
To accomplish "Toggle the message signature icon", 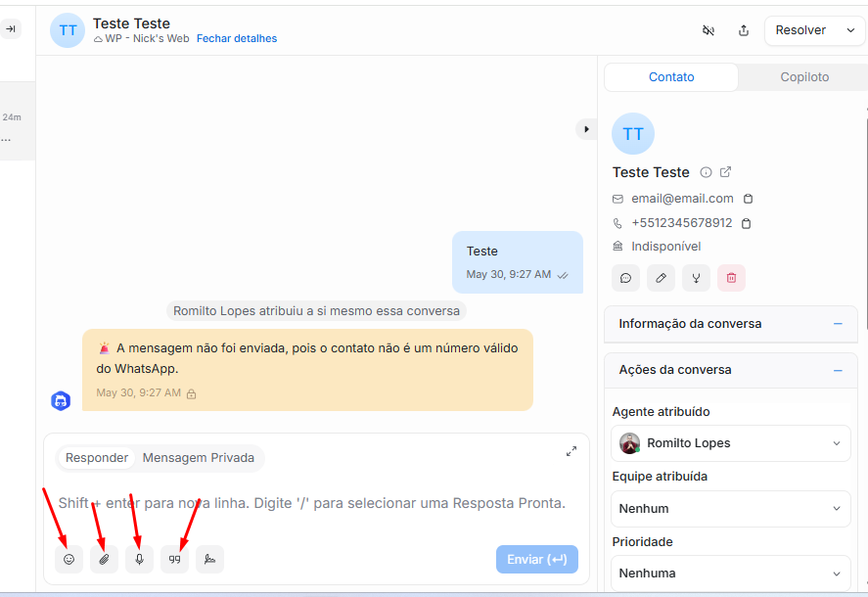I will pyautogui.click(x=209, y=560).
